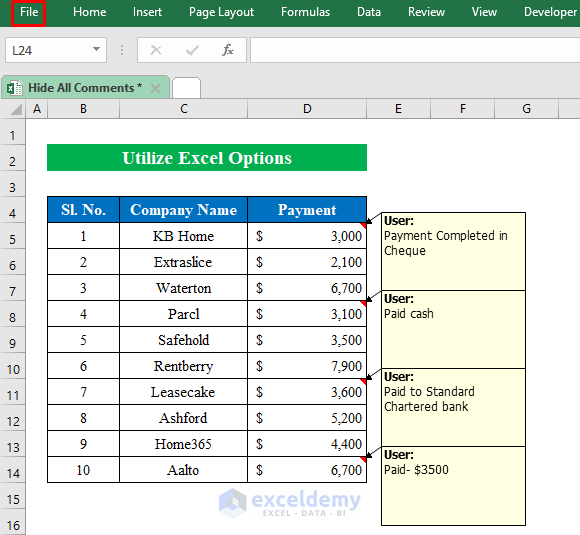Image resolution: width=580 pixels, height=535 pixels.
Task: Select the Parcl cell
Action: [183, 314]
